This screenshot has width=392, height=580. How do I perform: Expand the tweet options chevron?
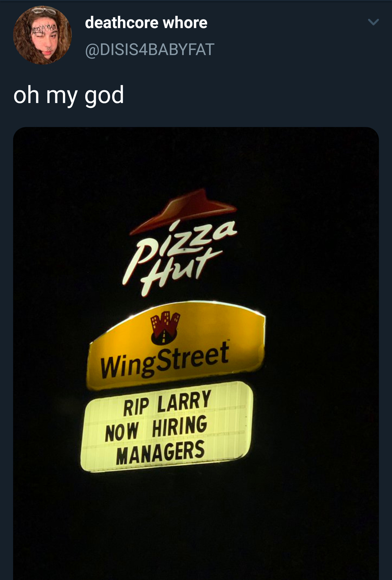pos(373,22)
